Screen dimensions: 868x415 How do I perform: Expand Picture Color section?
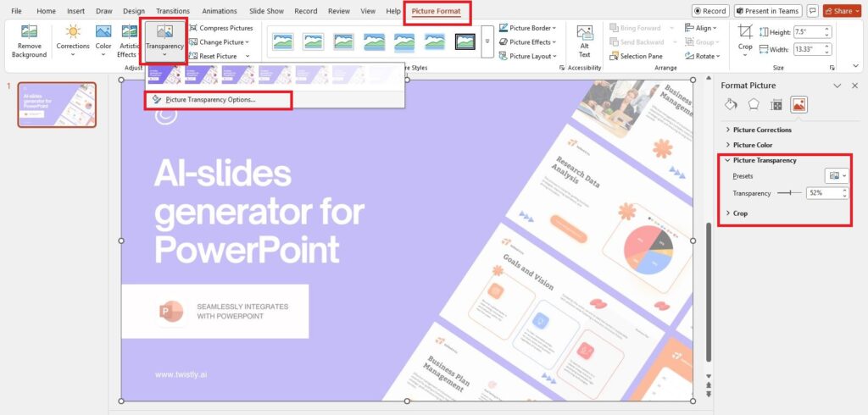[x=748, y=145]
